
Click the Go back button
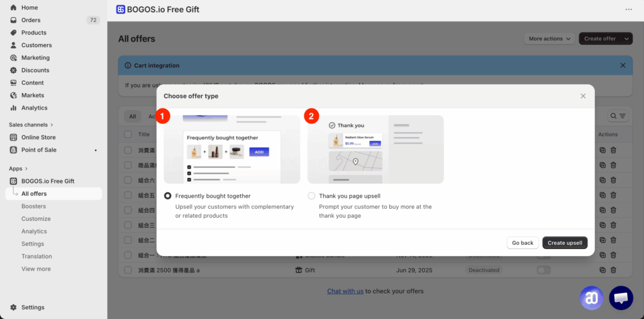523,243
